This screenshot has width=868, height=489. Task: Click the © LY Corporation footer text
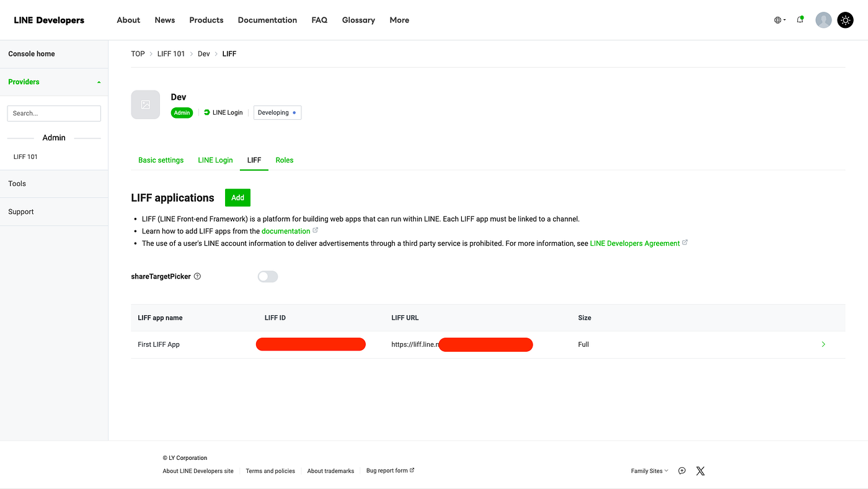pyautogui.click(x=185, y=458)
